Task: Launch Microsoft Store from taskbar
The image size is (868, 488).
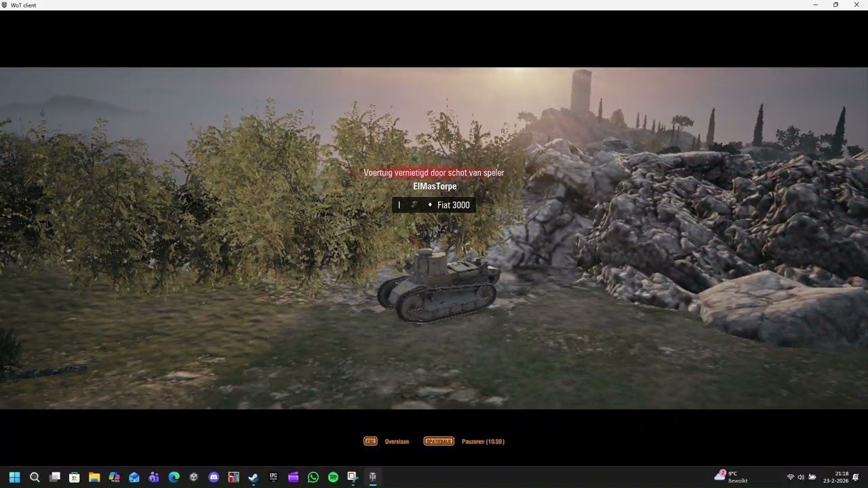Action: 75,477
